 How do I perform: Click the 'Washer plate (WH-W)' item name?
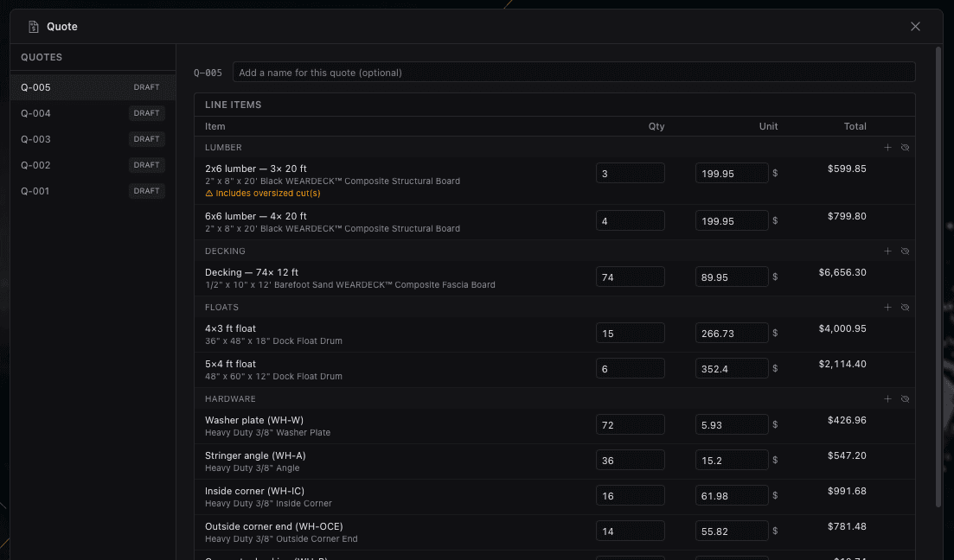pos(254,420)
